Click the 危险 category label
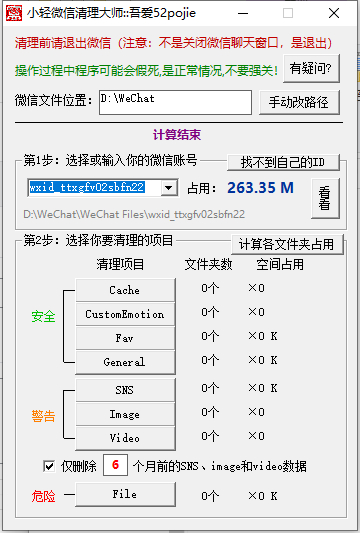The height and width of the screenshot is (533, 360). [44, 496]
